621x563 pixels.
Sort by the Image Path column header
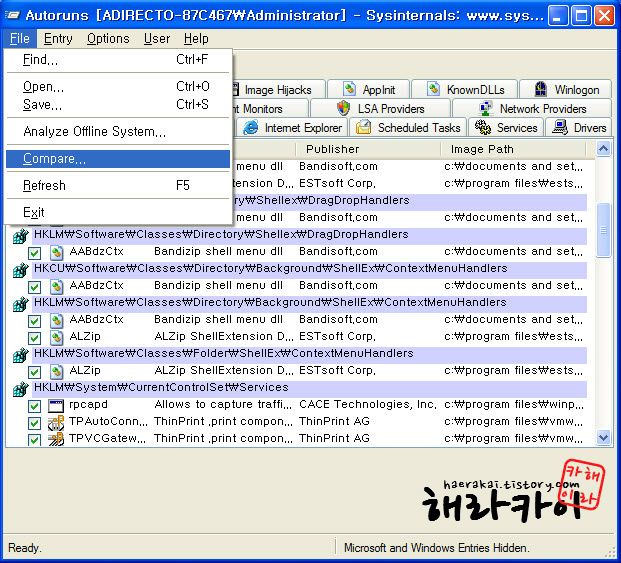pyautogui.click(x=513, y=149)
